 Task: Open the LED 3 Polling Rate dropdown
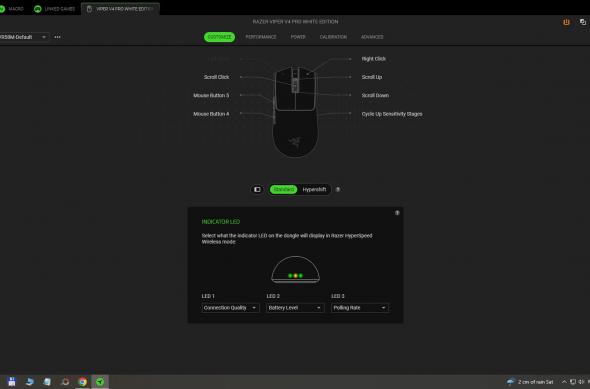(x=360, y=308)
